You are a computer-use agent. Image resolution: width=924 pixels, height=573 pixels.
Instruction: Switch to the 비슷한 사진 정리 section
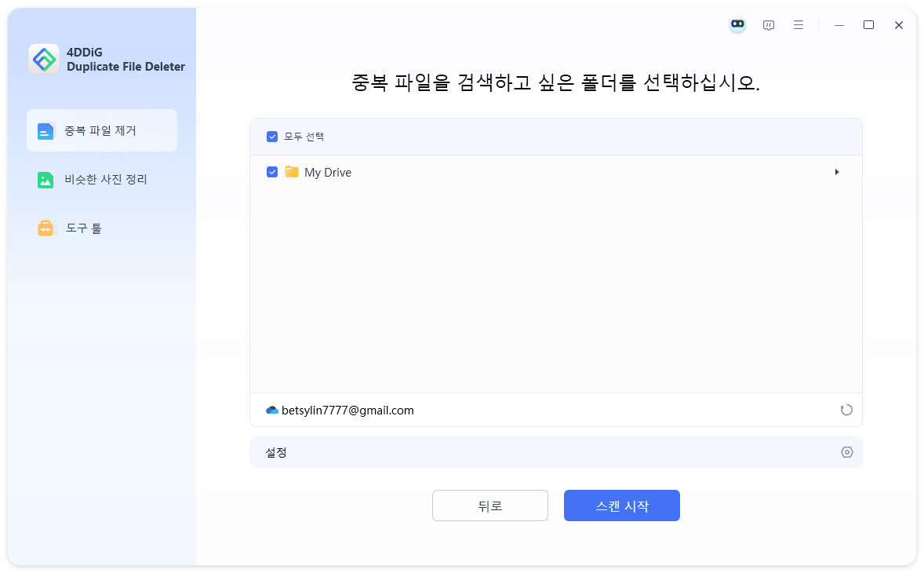(x=102, y=179)
